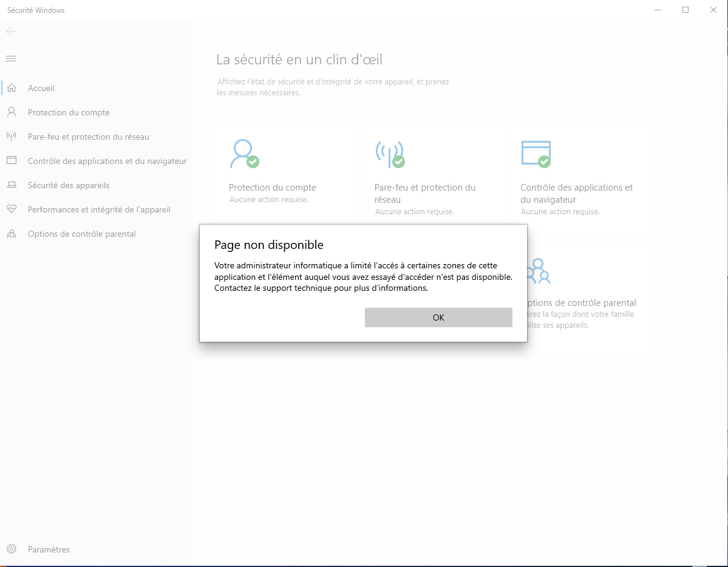The image size is (728, 567).
Task: Maximize the Sécurité Windows window
Action: pos(685,10)
